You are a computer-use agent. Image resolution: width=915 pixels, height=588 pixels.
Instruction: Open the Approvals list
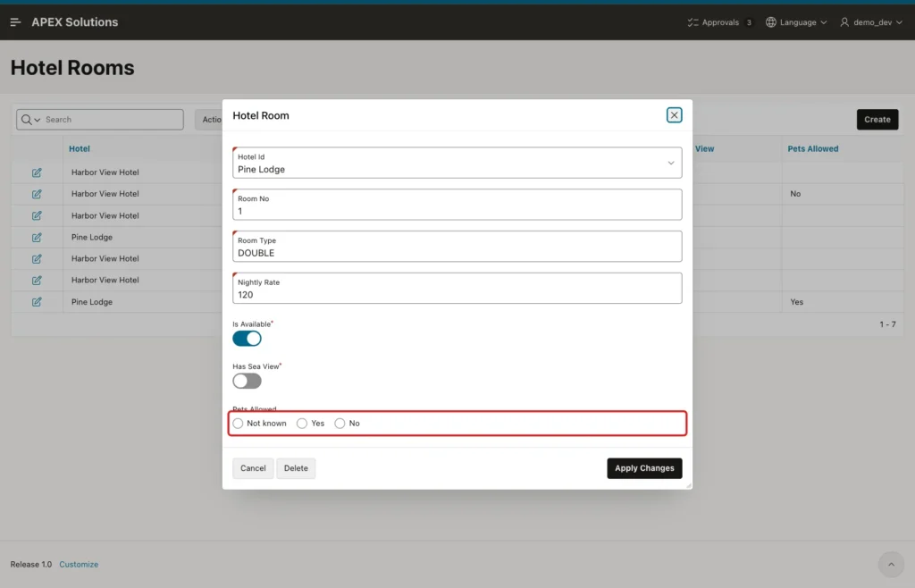tap(720, 22)
